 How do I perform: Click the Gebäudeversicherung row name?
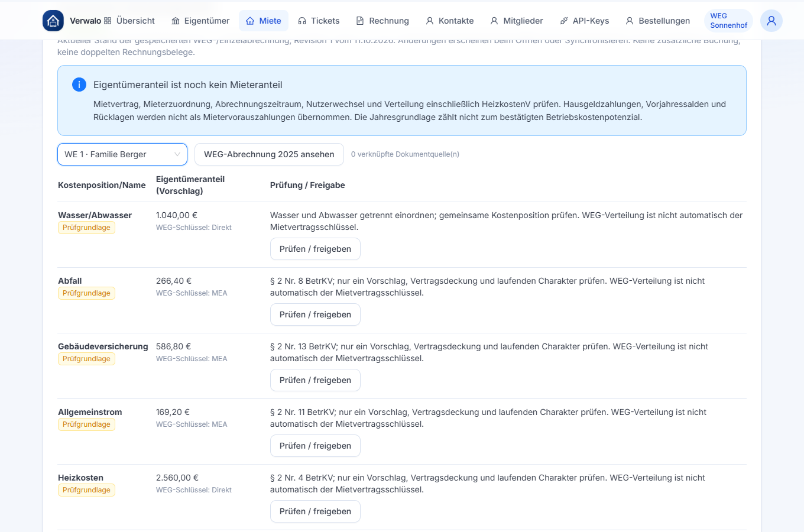(103, 346)
